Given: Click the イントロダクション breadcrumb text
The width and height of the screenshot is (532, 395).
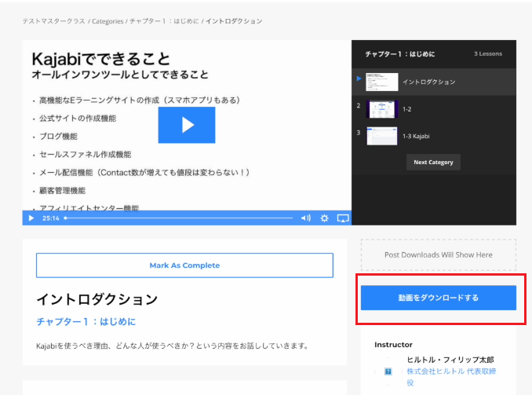Looking at the screenshot, I should pyautogui.click(x=234, y=21).
